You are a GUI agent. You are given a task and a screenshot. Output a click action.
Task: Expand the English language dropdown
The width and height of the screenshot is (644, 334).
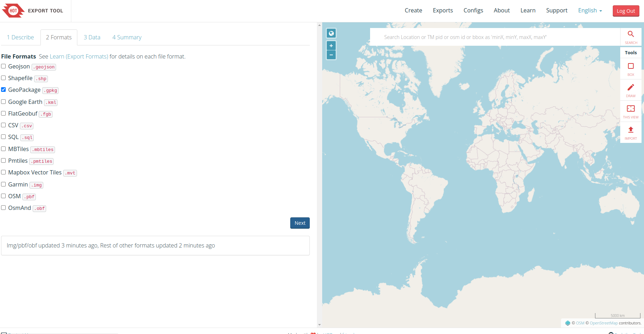590,11
